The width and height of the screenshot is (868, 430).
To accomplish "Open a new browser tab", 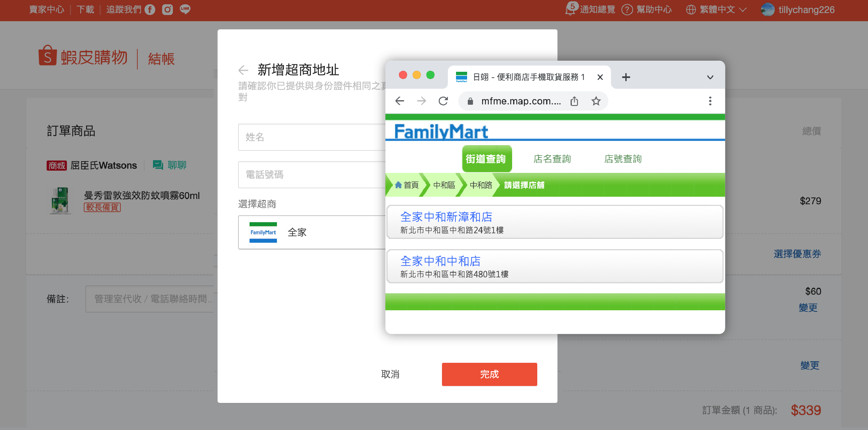I will click(626, 77).
